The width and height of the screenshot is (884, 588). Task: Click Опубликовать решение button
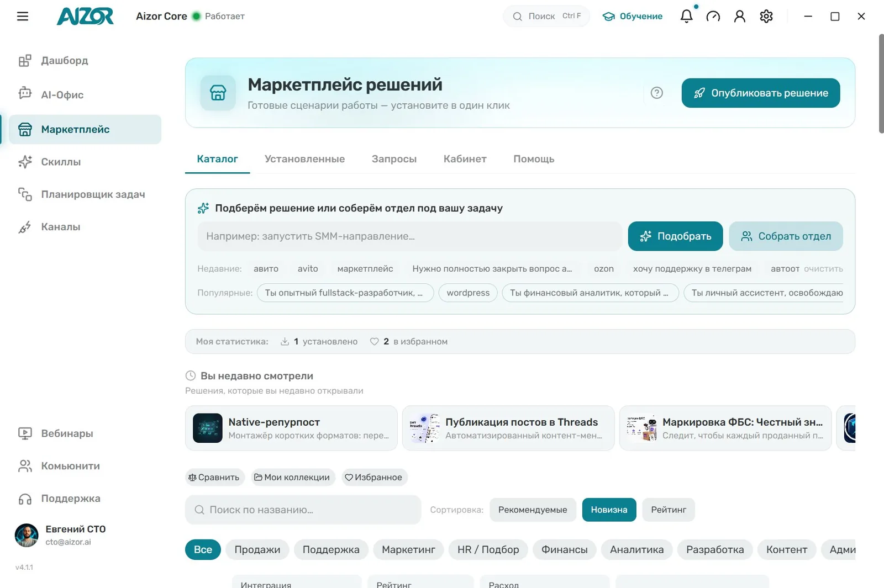coord(761,93)
